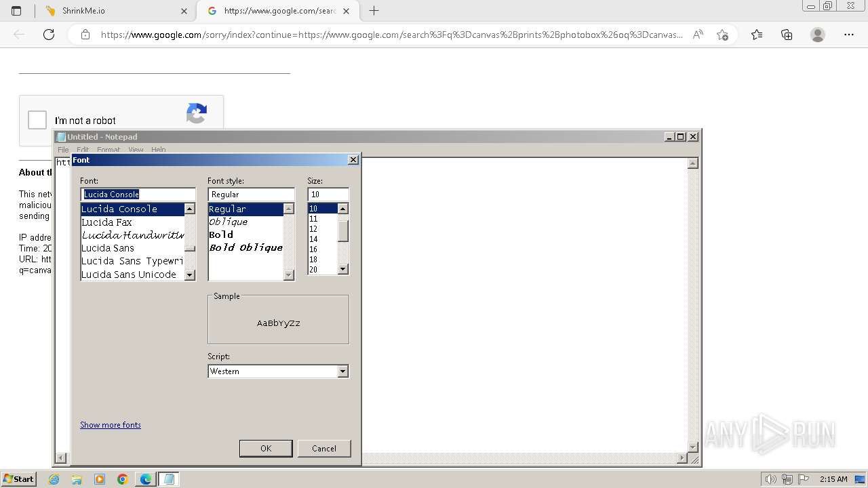This screenshot has width=868, height=488.
Task: Cancel the Font dialog
Action: click(324, 448)
